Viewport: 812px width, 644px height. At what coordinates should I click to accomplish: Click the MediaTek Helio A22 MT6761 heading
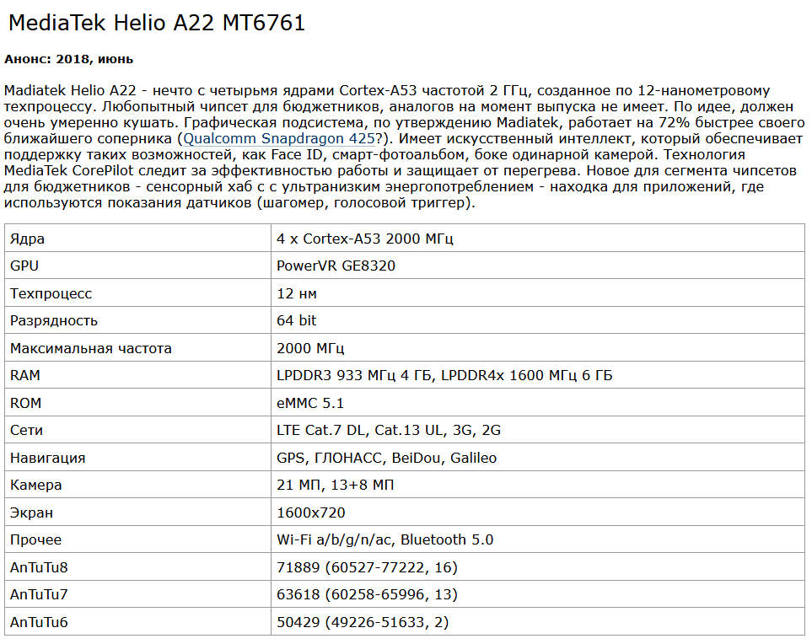point(157,24)
